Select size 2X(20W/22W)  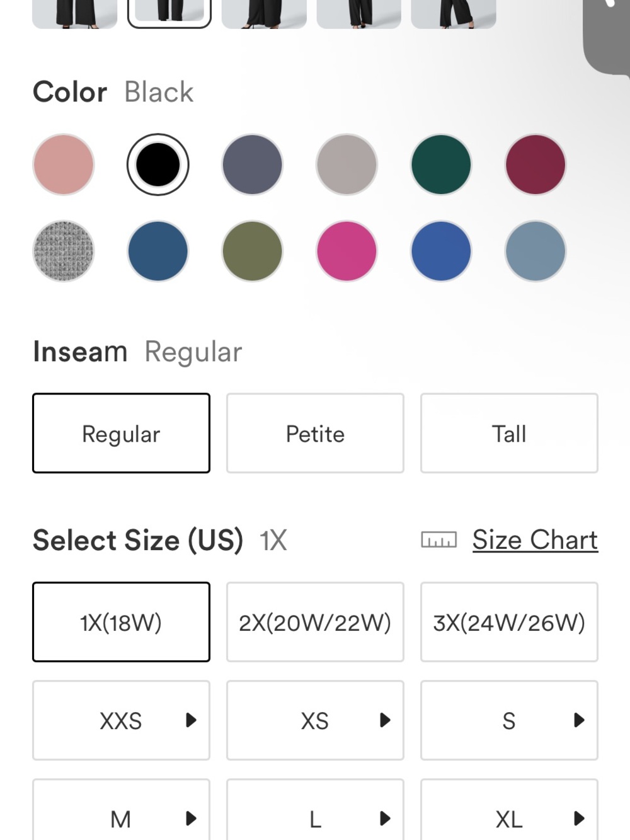[x=315, y=622]
